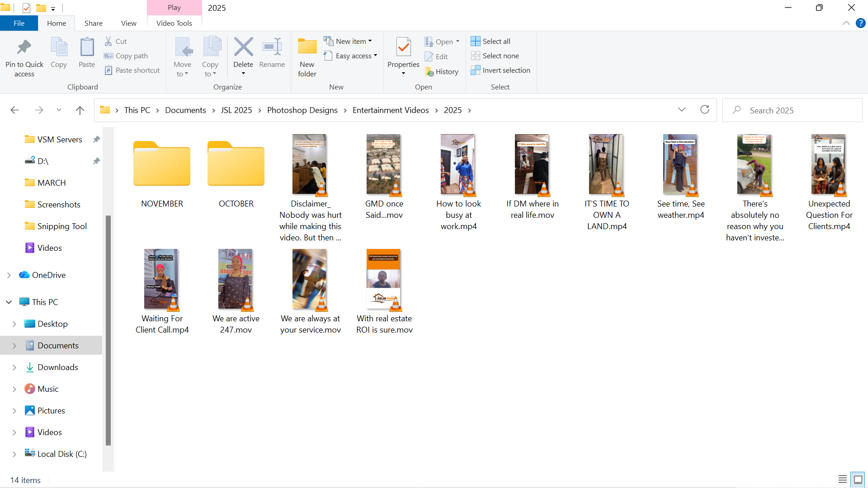Viewport: 868px width, 488px height.
Task: Click the Paste clipboard icon
Action: (87, 47)
